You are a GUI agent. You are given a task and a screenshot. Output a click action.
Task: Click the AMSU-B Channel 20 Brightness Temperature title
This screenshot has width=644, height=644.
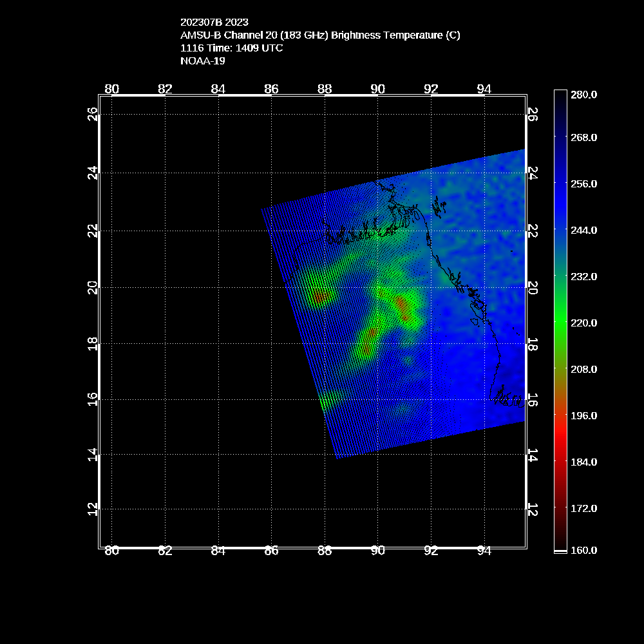[320, 35]
